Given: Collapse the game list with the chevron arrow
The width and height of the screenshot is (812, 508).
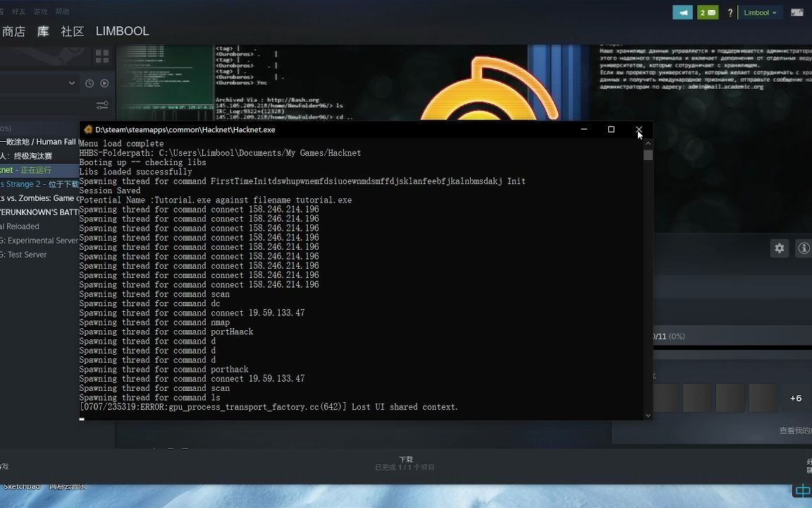Looking at the screenshot, I should (72, 83).
